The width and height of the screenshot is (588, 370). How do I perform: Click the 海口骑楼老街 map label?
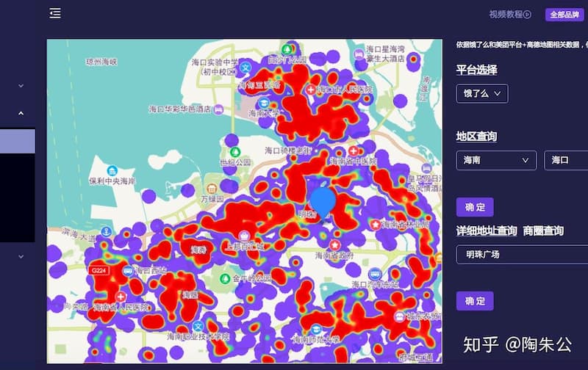pyautogui.click(x=288, y=150)
